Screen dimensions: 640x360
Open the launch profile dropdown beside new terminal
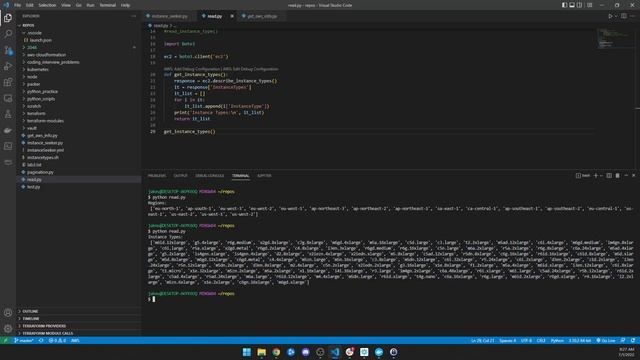tap(601, 176)
